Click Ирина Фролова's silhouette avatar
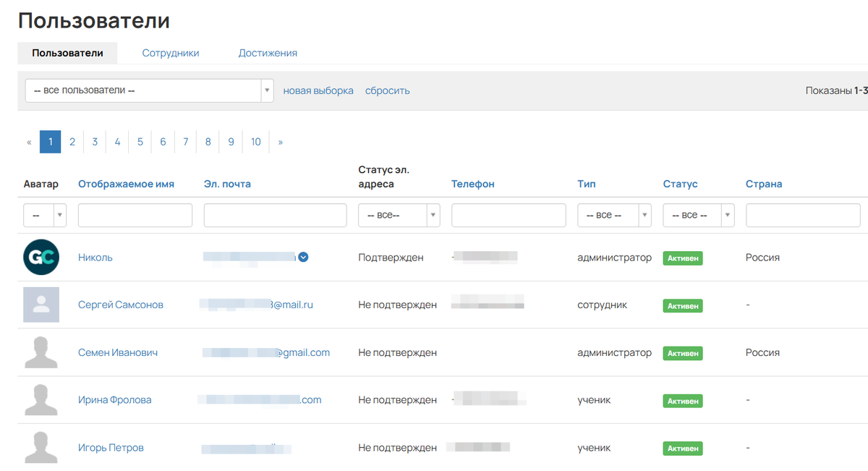The width and height of the screenshot is (868, 471). pyautogui.click(x=41, y=400)
